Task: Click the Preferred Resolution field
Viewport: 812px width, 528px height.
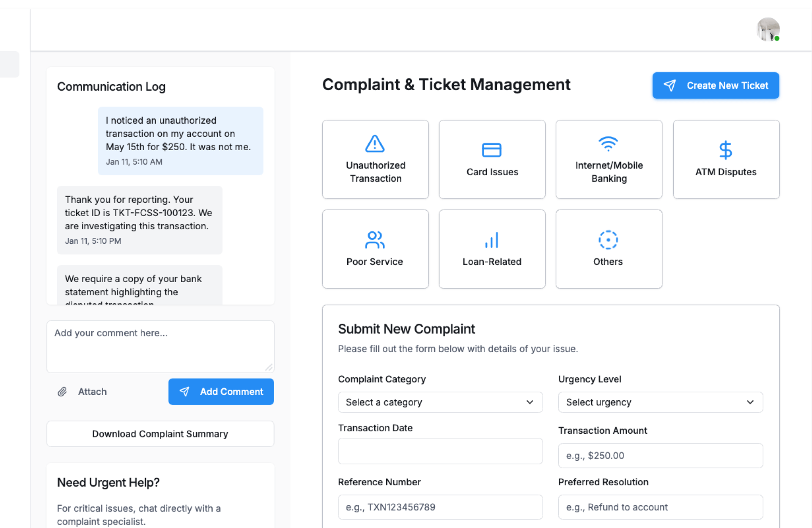Action: [x=660, y=507]
